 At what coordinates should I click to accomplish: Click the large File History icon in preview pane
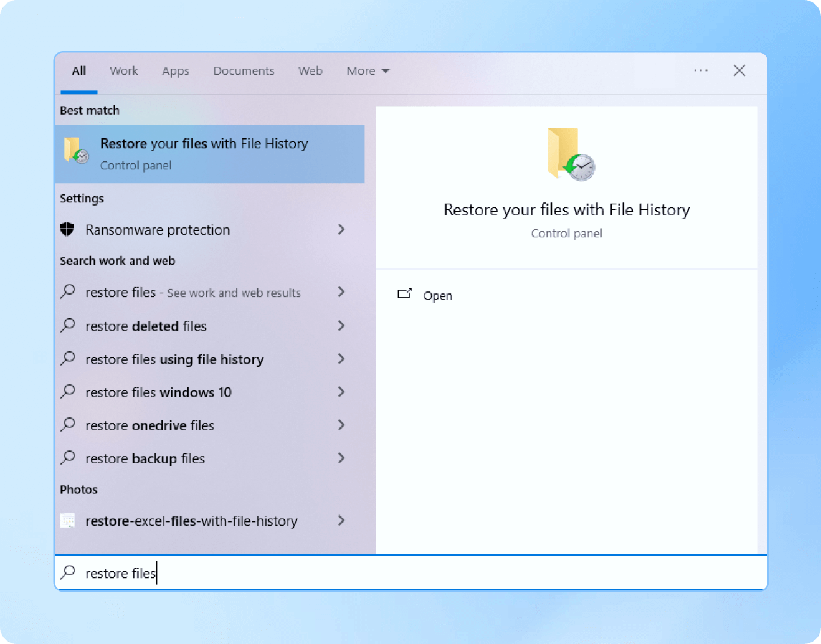click(x=571, y=154)
